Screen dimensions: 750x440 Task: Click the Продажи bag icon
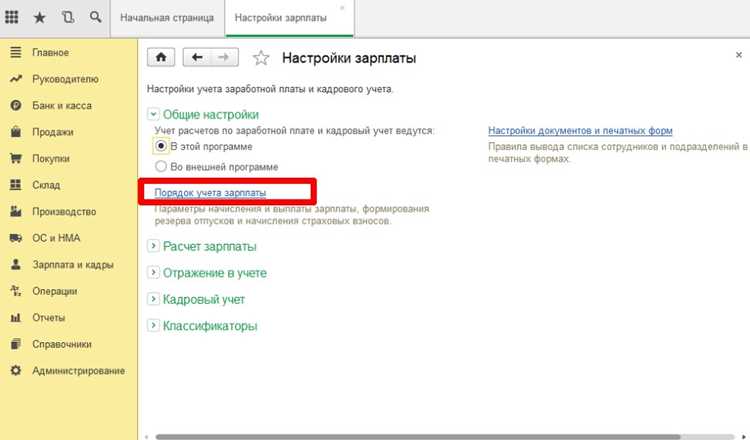tap(16, 132)
